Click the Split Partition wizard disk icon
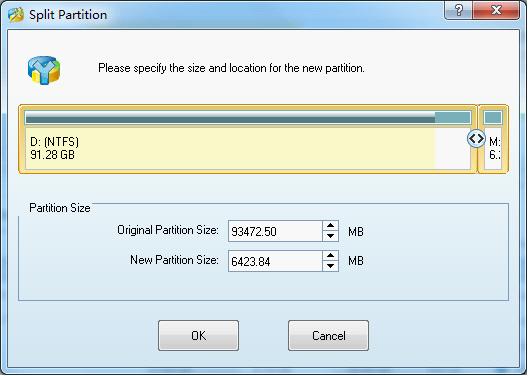The height and width of the screenshot is (376, 528). [44, 70]
